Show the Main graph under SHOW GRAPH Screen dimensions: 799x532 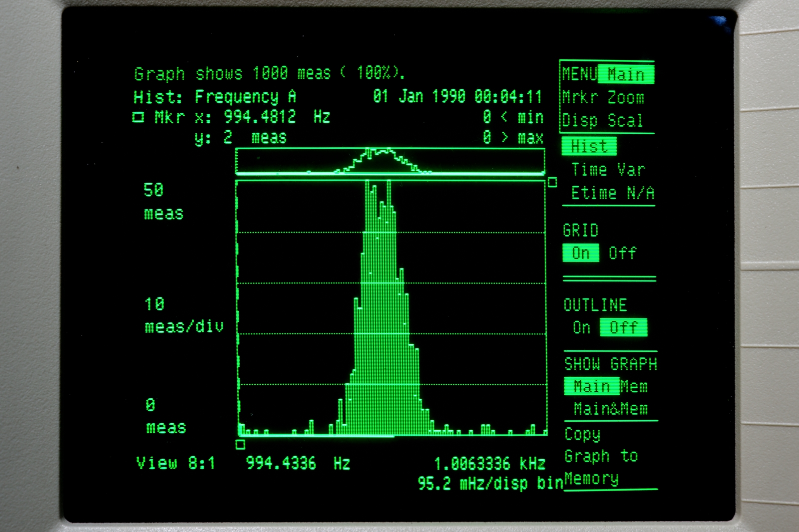(x=591, y=386)
